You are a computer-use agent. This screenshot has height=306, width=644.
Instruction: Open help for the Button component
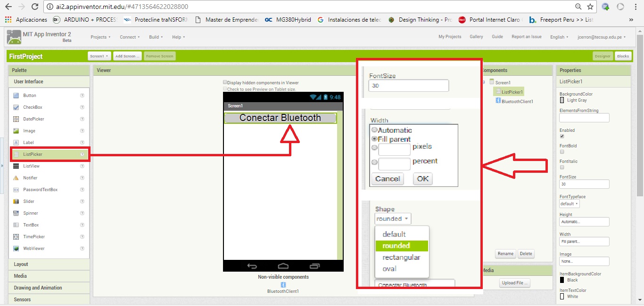click(x=82, y=96)
